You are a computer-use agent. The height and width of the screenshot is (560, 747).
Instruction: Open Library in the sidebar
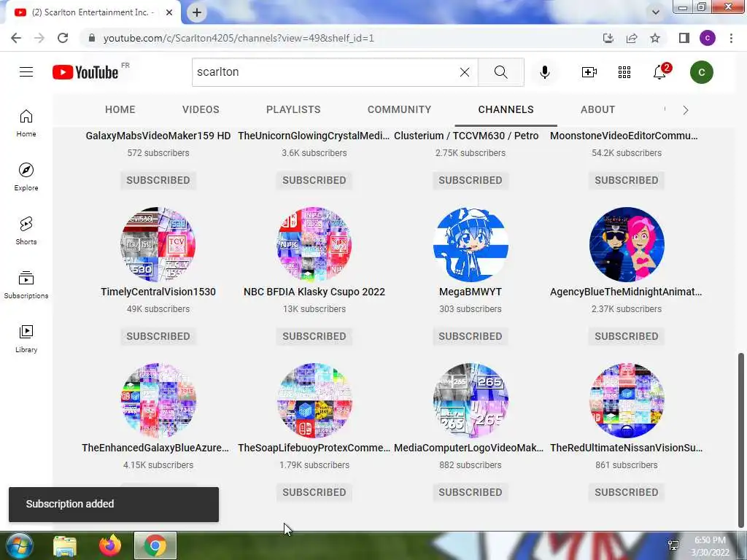[26, 338]
